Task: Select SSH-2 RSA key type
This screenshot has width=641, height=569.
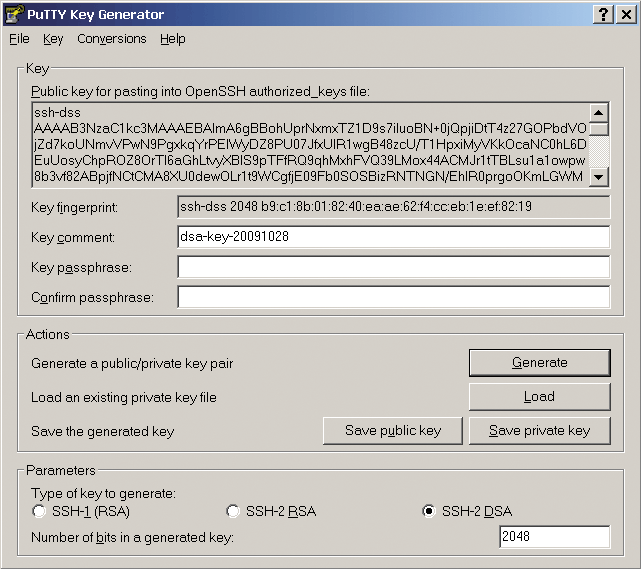Action: coord(233,512)
